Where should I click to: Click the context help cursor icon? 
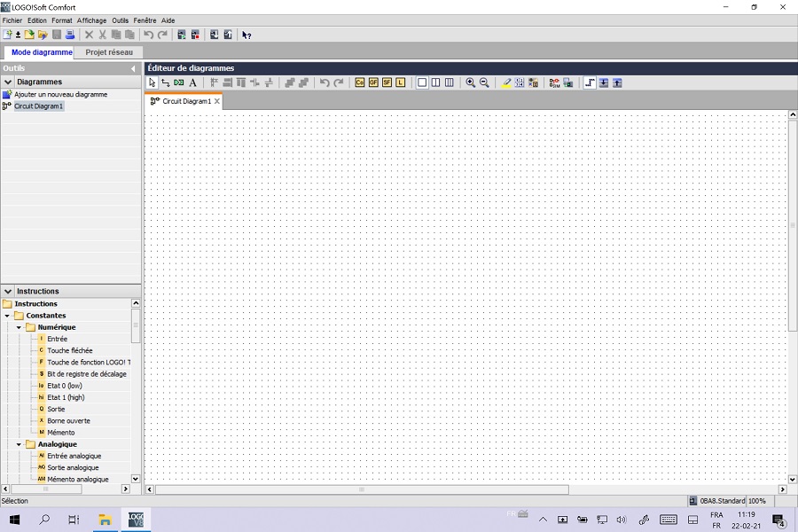tap(246, 35)
